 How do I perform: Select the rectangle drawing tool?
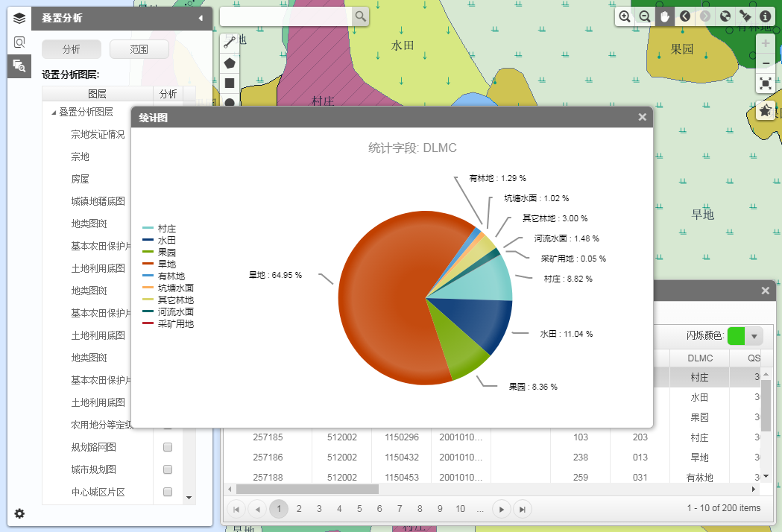pos(230,83)
